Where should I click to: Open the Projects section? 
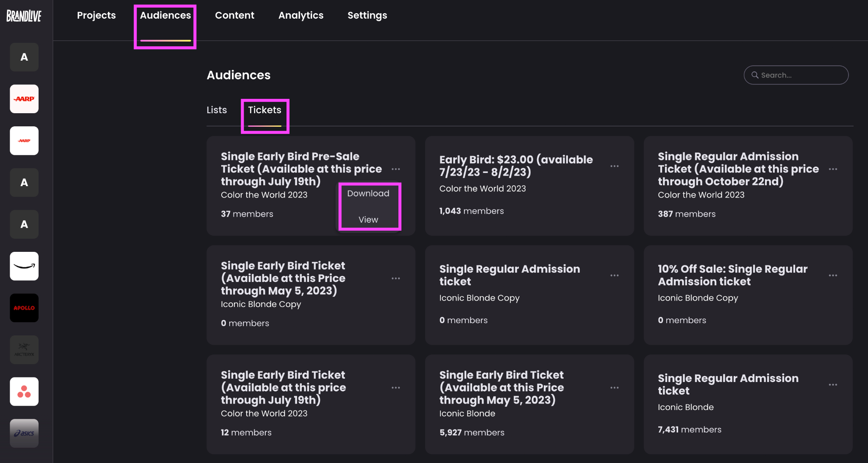coord(96,15)
